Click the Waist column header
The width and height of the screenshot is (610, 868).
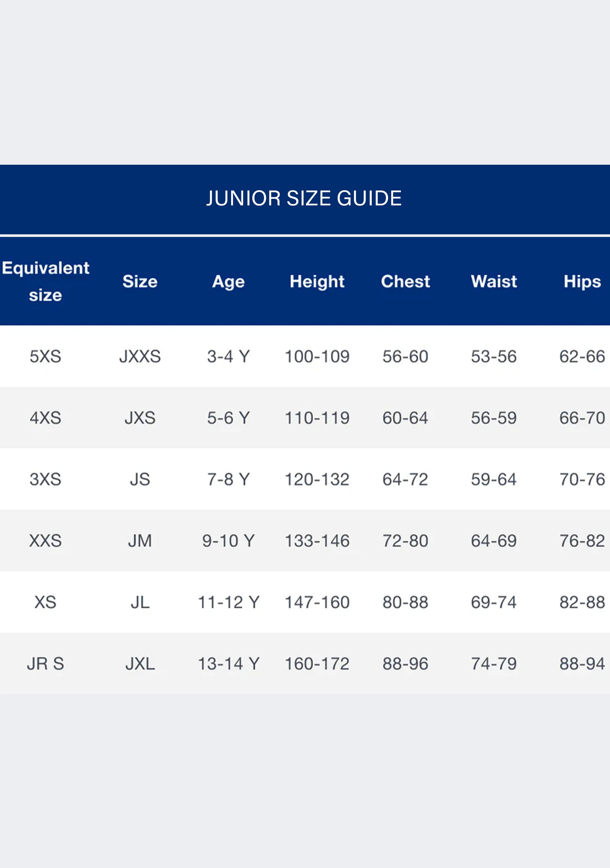494,281
